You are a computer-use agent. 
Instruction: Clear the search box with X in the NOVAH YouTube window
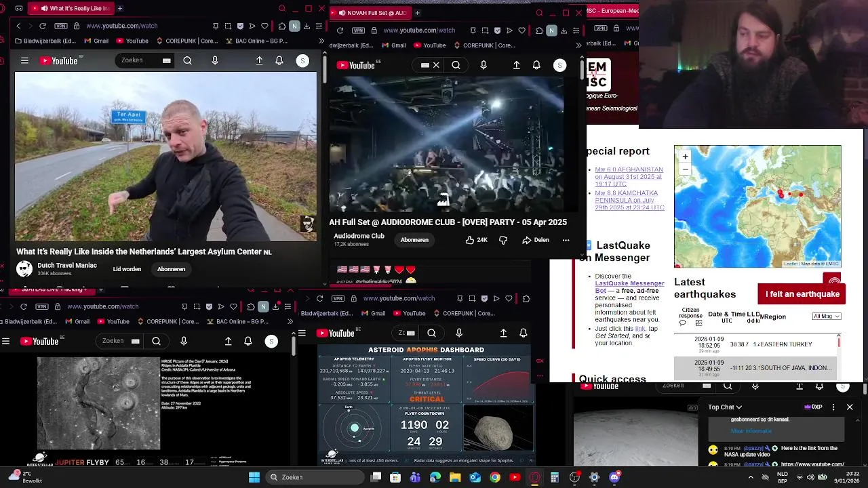point(436,65)
